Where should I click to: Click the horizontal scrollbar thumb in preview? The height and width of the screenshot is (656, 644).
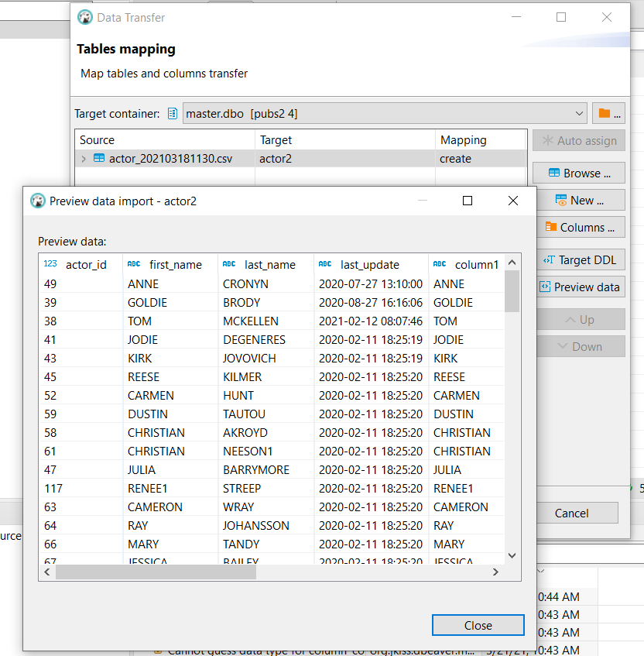156,572
